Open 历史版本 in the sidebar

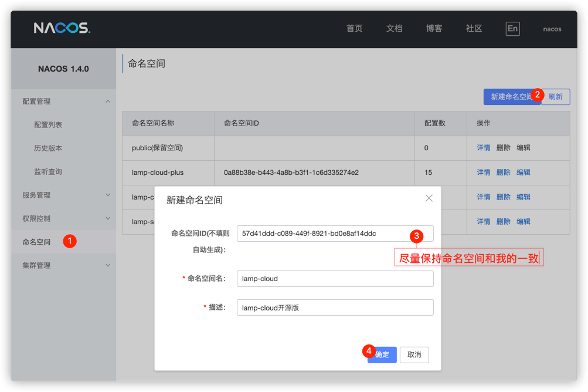pos(48,148)
